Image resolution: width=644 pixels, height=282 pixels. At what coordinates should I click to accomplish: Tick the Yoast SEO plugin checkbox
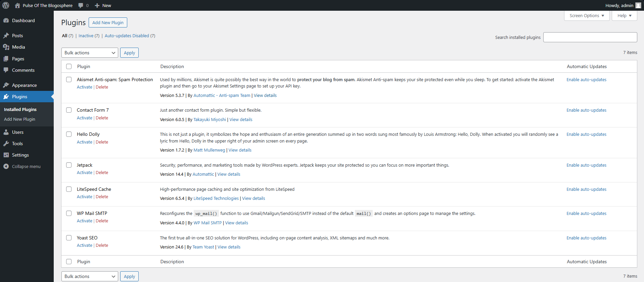[69, 238]
